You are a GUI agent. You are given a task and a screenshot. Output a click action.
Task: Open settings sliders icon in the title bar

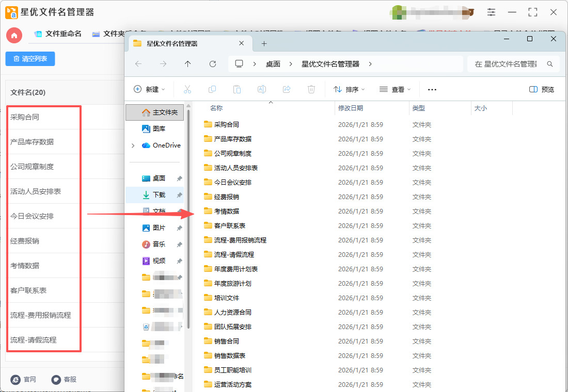pos(491,12)
